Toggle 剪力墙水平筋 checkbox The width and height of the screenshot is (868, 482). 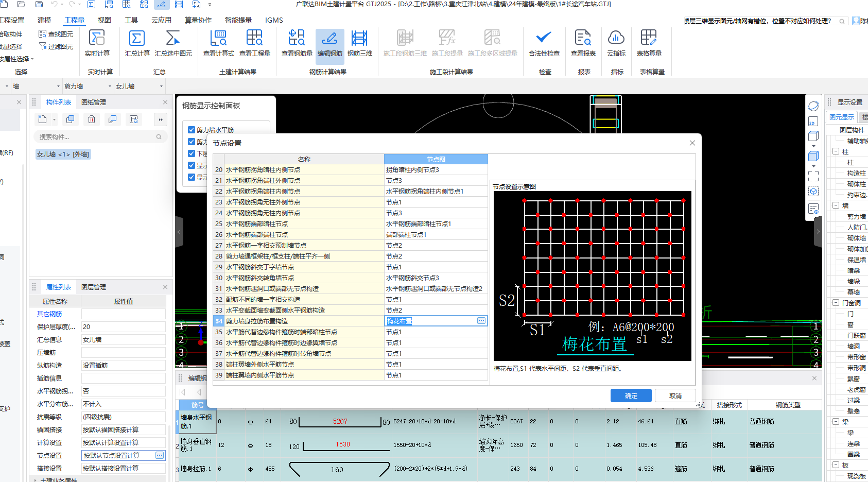(192, 130)
